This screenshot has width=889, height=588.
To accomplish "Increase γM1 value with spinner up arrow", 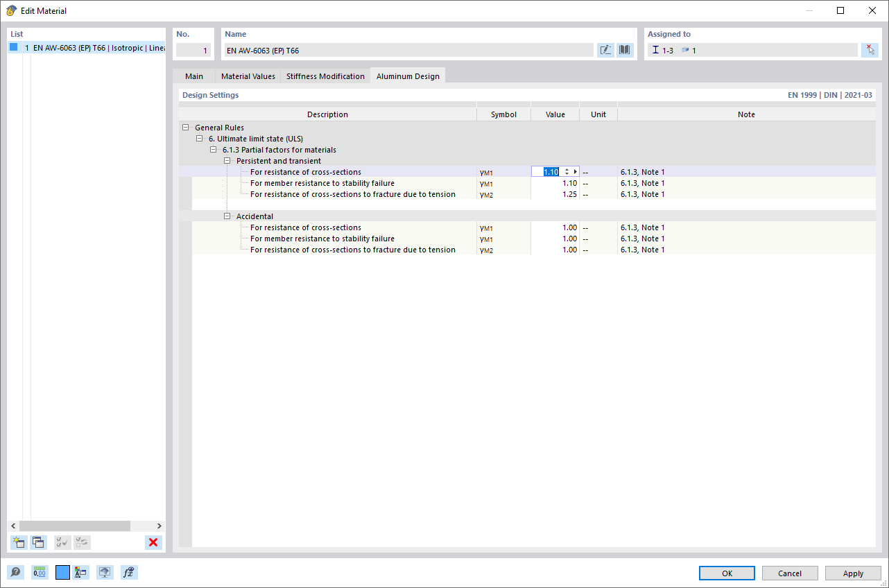I will point(567,169).
